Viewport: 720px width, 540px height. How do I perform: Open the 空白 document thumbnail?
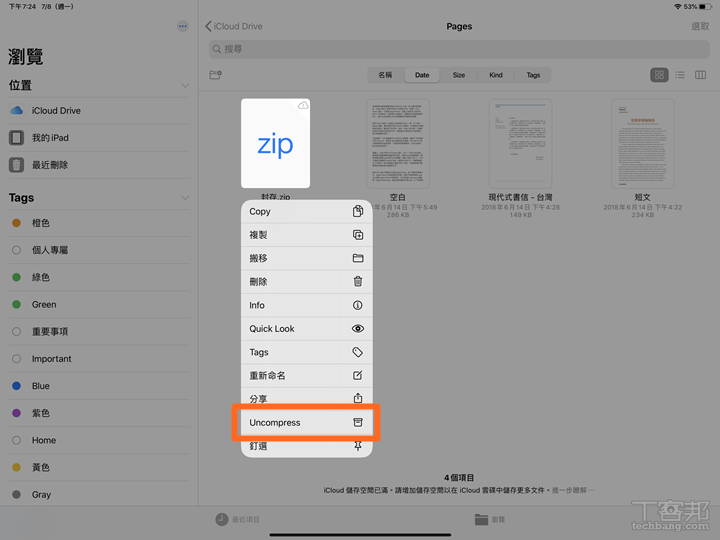tap(398, 144)
